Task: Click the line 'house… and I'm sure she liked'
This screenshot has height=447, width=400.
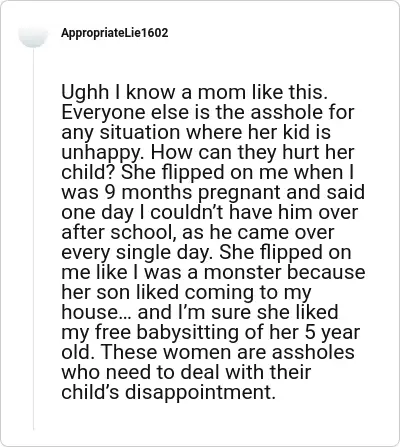Action: click(x=200, y=312)
